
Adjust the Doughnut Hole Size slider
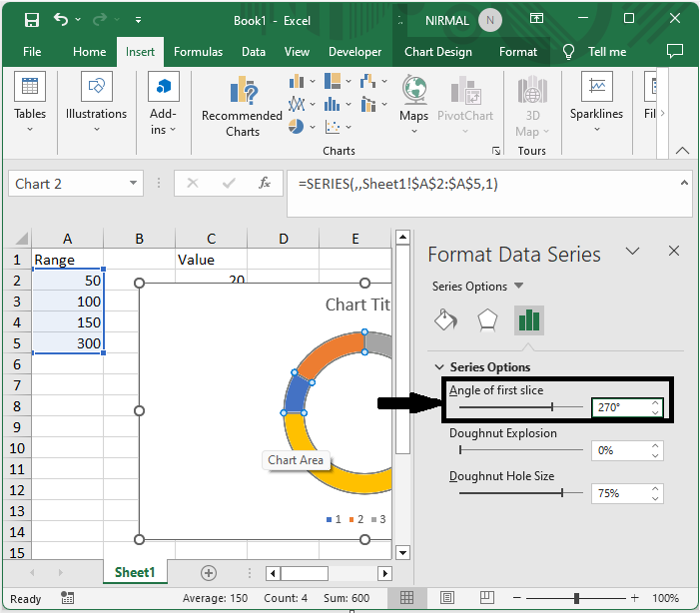562,493
